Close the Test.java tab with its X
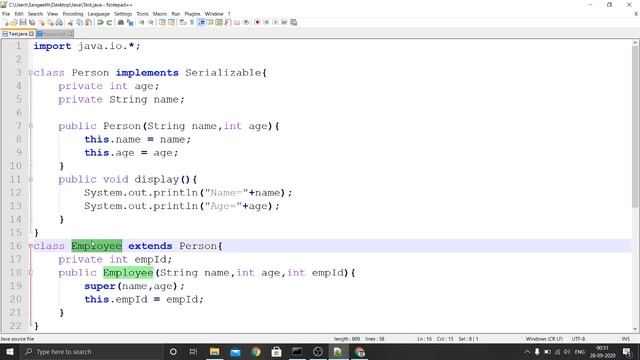 pyautogui.click(x=31, y=34)
